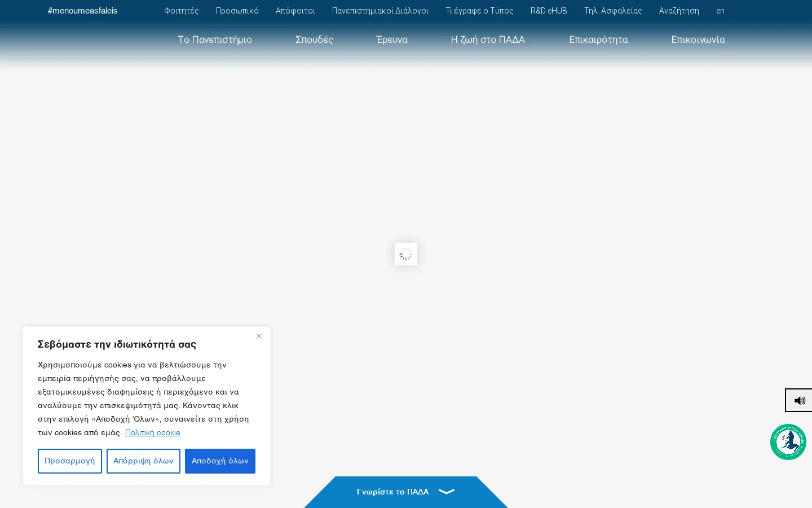Image resolution: width=812 pixels, height=508 pixels.
Task: Open the Η ζωή στο ΠΑΔΑ menu
Action: 488,40
